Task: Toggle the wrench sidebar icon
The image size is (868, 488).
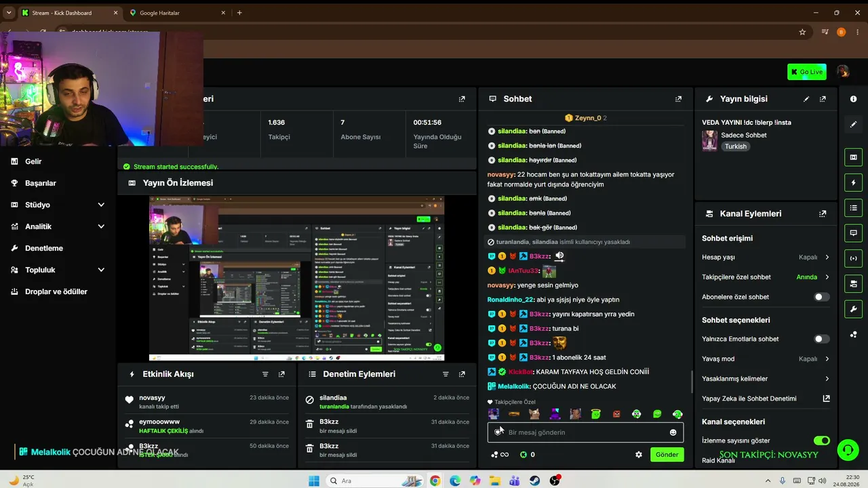Action: (x=854, y=309)
